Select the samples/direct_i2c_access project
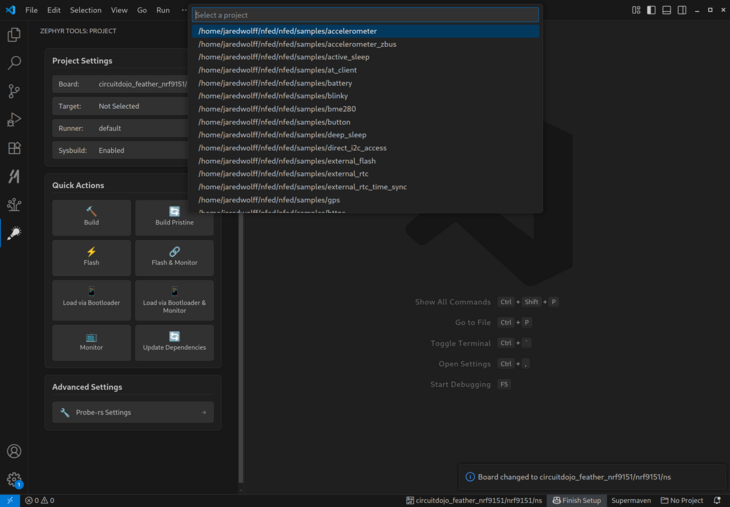 pos(365,148)
